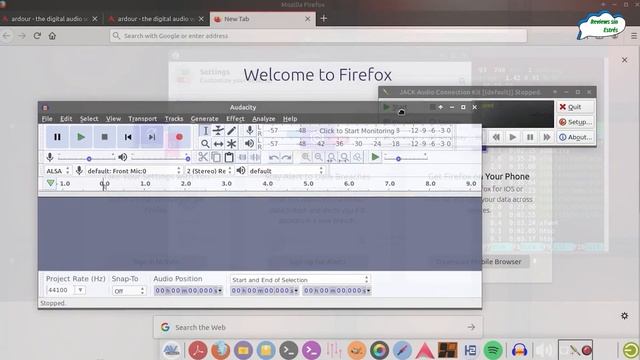Open the Firefox new tab settings gear
The width and height of the screenshot is (640, 360).
click(624, 316)
